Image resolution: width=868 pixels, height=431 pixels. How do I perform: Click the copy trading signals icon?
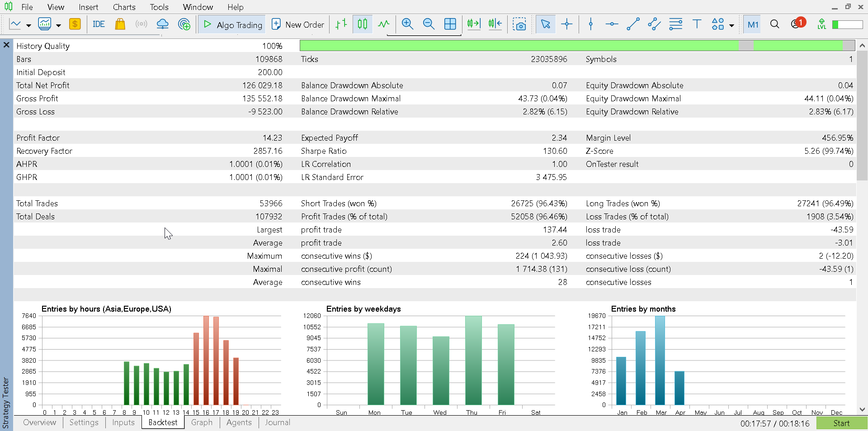point(184,24)
